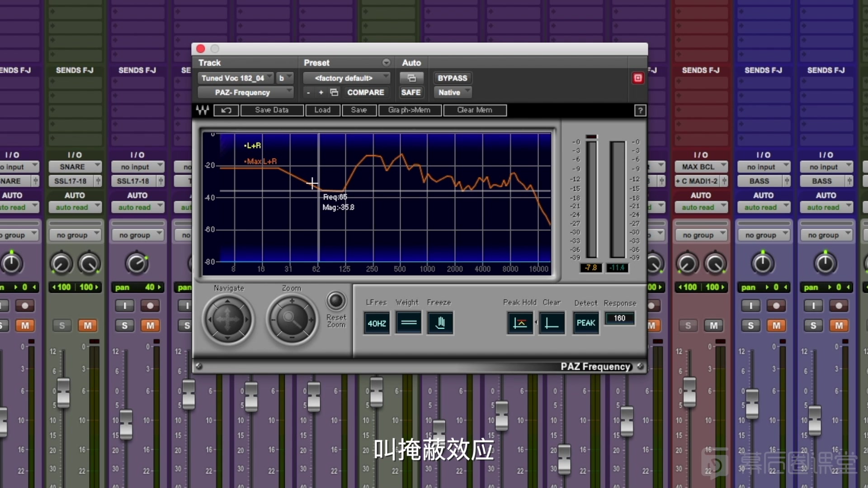Open the Native format dropdown
868x488 pixels.
coord(453,92)
